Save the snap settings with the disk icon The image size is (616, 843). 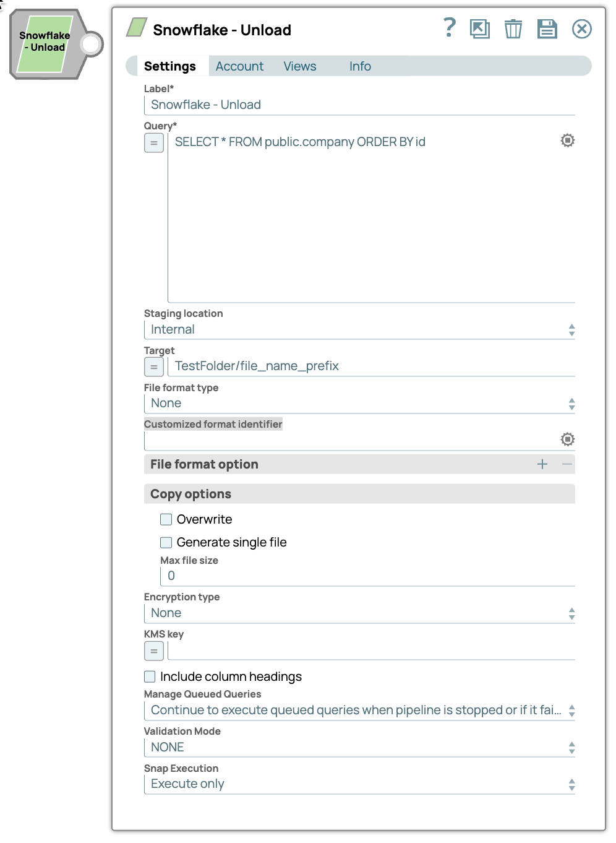point(547,28)
